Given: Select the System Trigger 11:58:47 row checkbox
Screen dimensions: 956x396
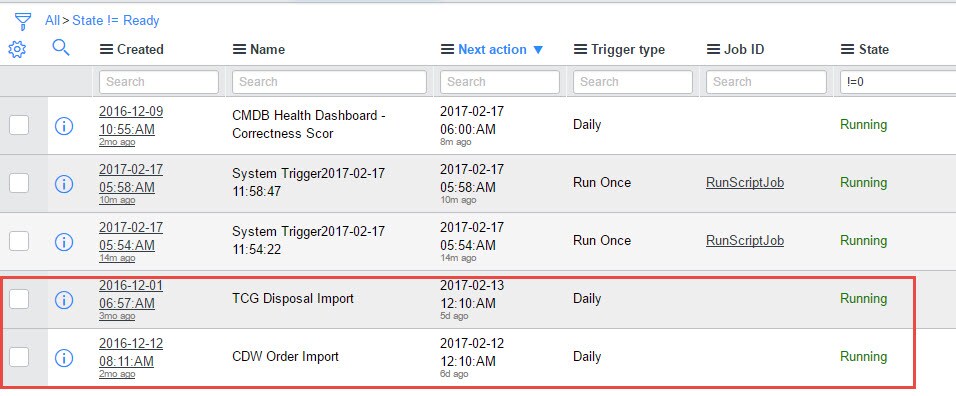Looking at the screenshot, I should coord(19,183).
